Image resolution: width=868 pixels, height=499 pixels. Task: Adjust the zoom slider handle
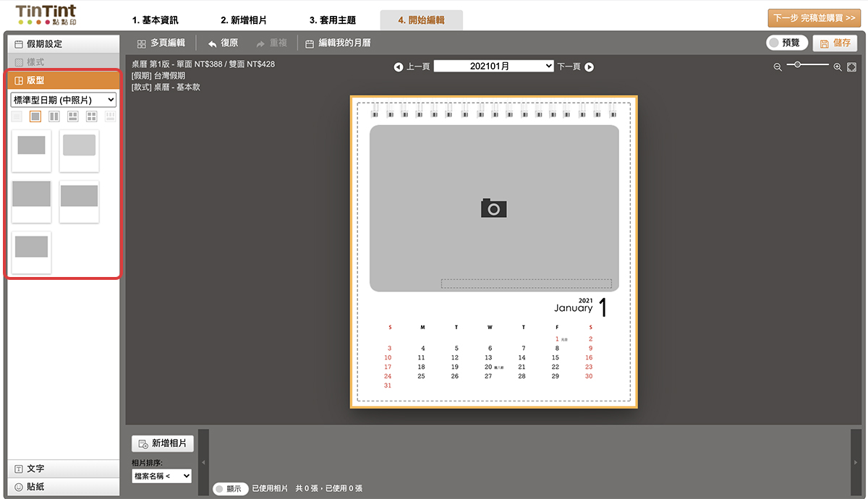click(x=797, y=65)
